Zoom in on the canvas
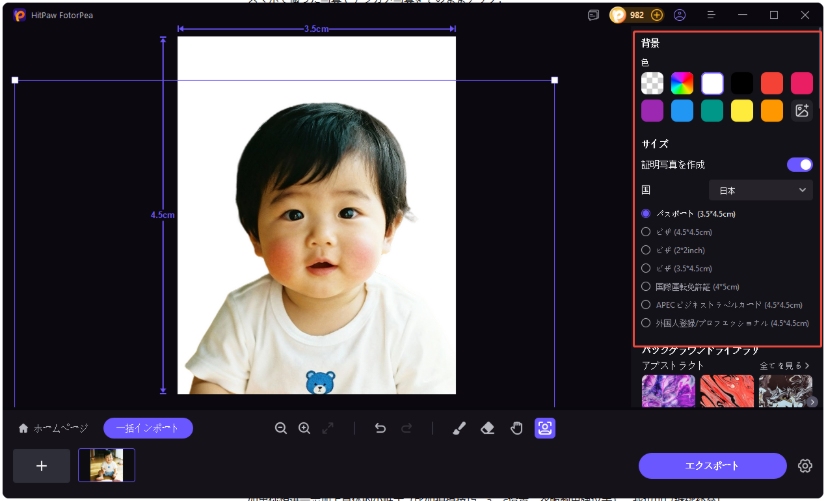Screen dimensions: 826x501 (x=304, y=428)
